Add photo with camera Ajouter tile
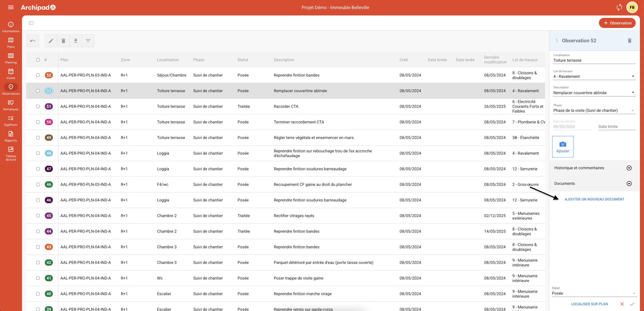Screen dimensions: 644x311 tap(562, 147)
